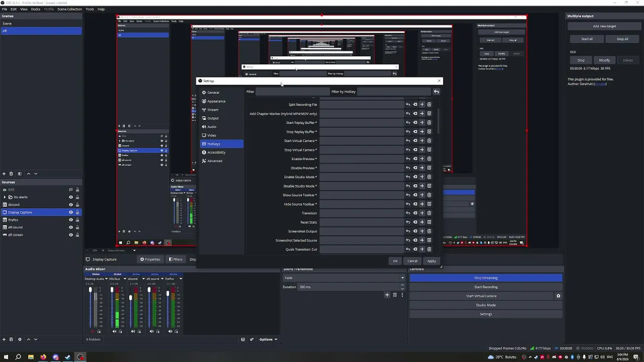The height and width of the screenshot is (362, 644).
Task: Open the mixer Options dropdown
Action: click(268, 339)
